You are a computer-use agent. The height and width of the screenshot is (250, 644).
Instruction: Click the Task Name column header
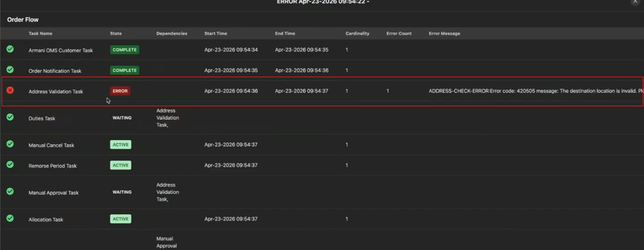click(x=40, y=34)
